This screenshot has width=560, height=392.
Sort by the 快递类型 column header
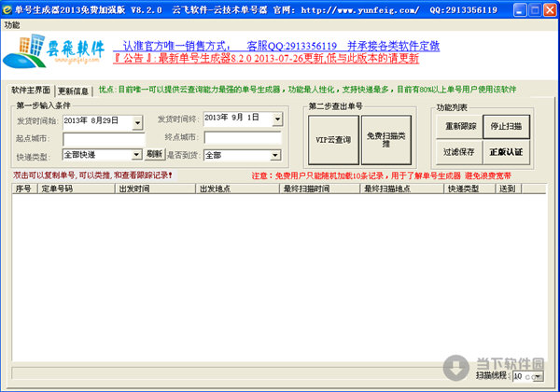(x=469, y=189)
